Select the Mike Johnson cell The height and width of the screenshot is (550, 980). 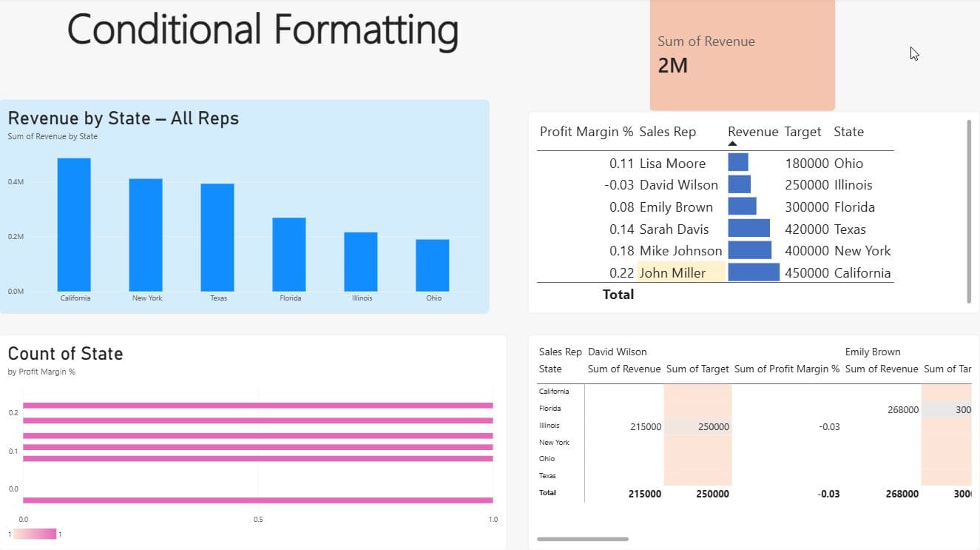(x=680, y=251)
